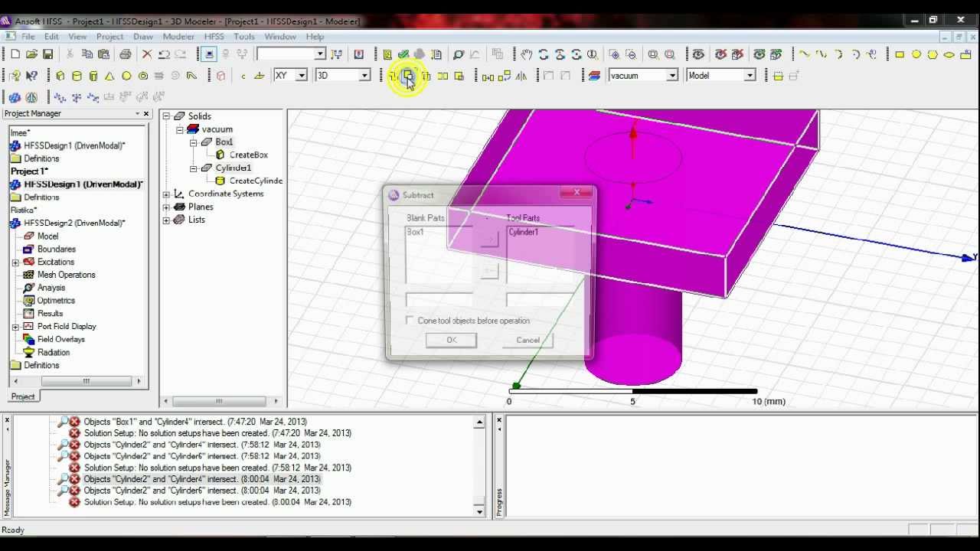Screen dimensions: 980x551
Task: Select the Draw cylinder tool
Action: coord(77,76)
